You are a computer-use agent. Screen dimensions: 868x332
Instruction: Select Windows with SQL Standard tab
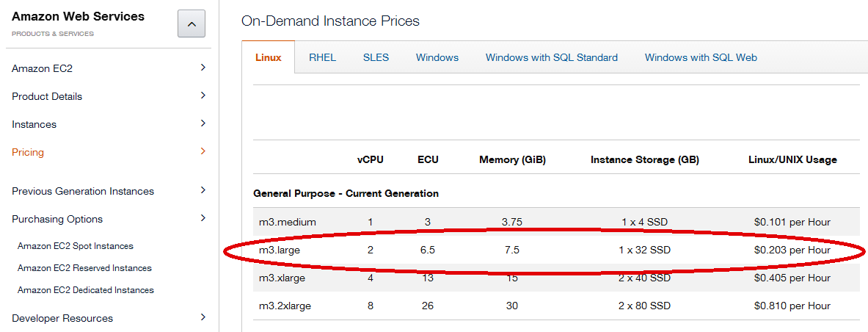(x=551, y=57)
